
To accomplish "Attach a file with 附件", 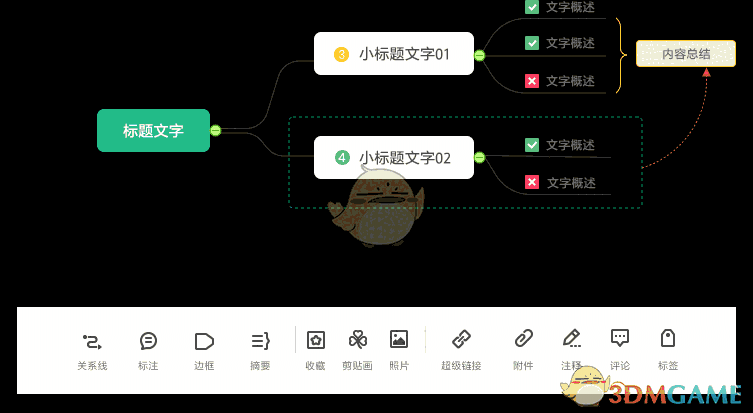I will (x=523, y=351).
